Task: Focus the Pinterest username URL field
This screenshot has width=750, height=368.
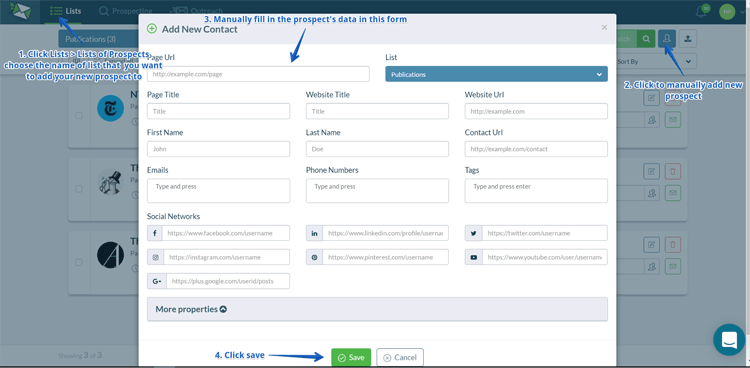Action: coord(386,257)
